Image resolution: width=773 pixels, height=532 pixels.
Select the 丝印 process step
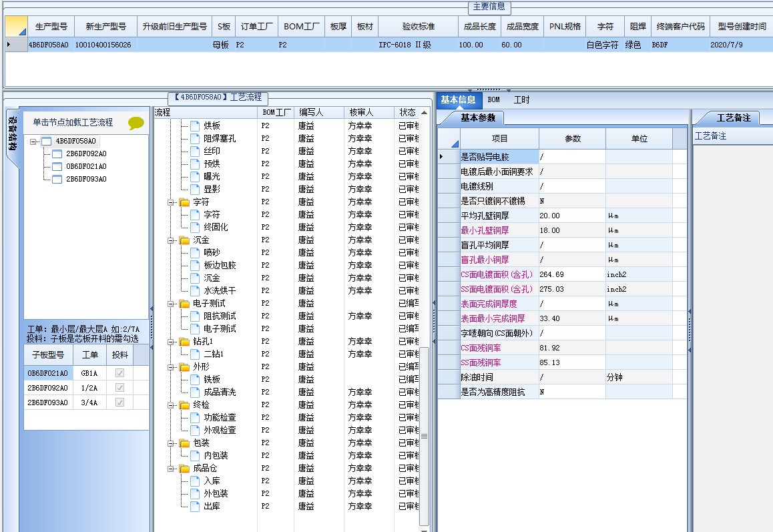212,152
